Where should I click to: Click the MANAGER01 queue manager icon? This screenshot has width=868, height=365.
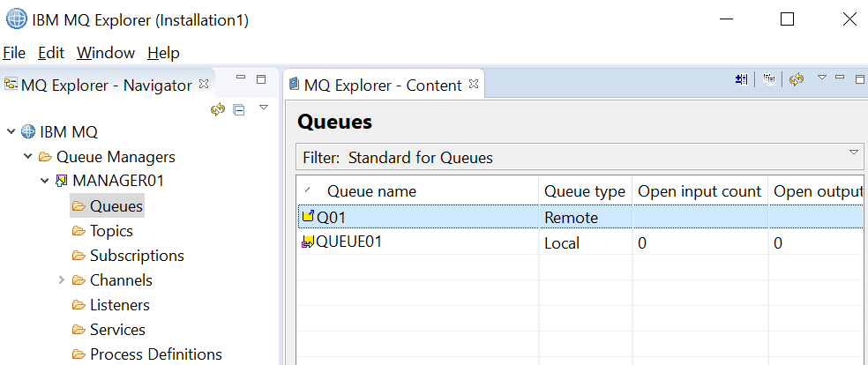[x=62, y=181]
